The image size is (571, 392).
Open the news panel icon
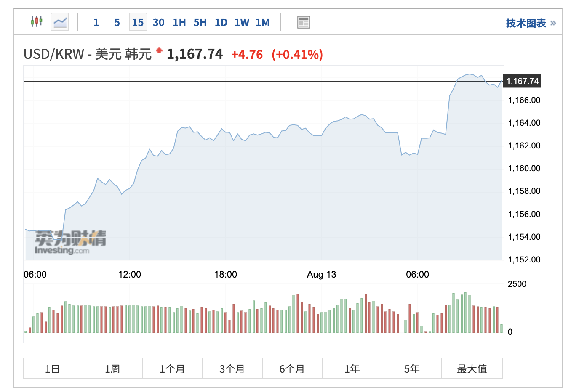303,22
